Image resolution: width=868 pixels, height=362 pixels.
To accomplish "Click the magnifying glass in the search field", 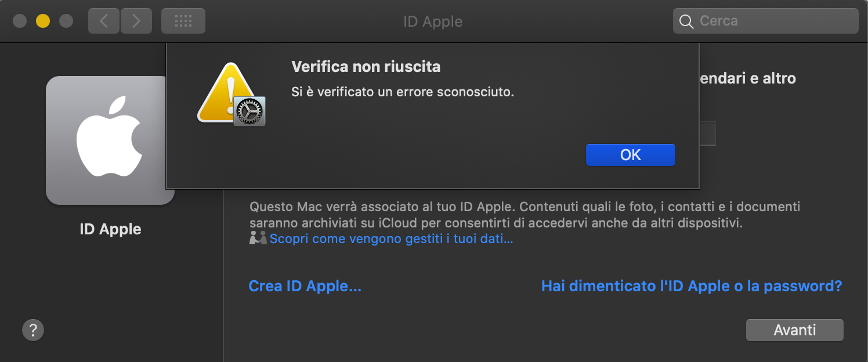I will 686,20.
